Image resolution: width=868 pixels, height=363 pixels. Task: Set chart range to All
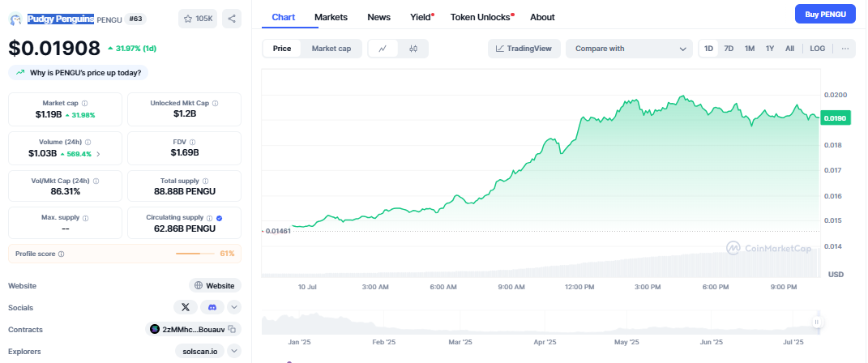coord(790,49)
